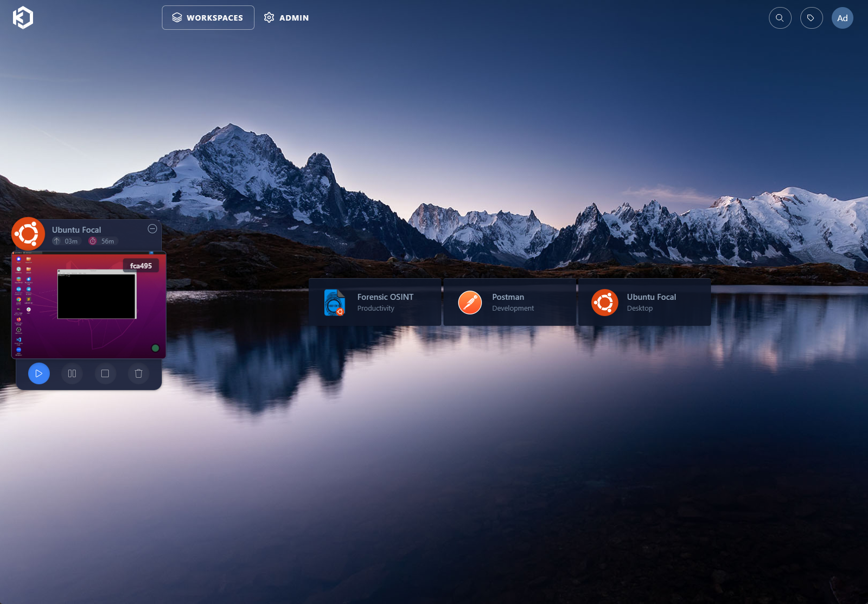Open the search magnifier button
868x604 pixels.
[780, 18]
